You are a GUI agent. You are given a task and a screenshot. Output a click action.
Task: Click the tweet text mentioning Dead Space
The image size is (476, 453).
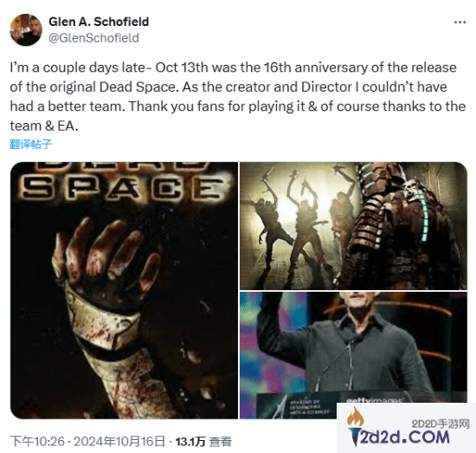click(x=237, y=97)
